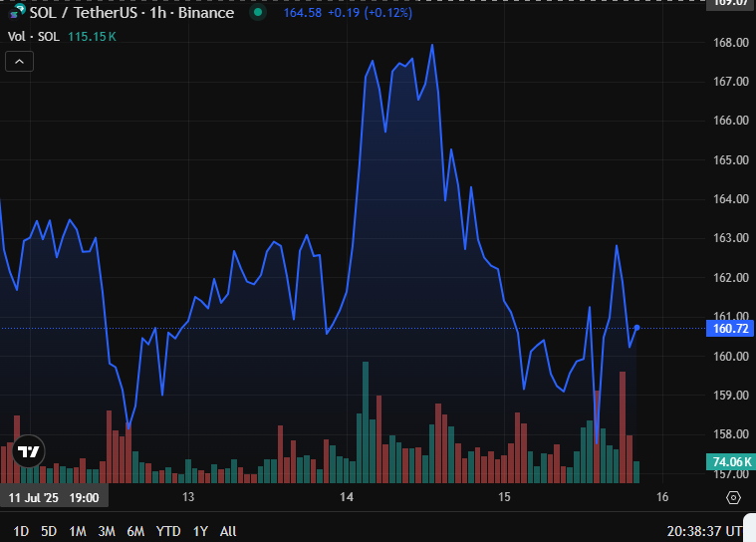756x542 pixels.
Task: Click the 159.00 price axis label
Action: [x=731, y=395]
